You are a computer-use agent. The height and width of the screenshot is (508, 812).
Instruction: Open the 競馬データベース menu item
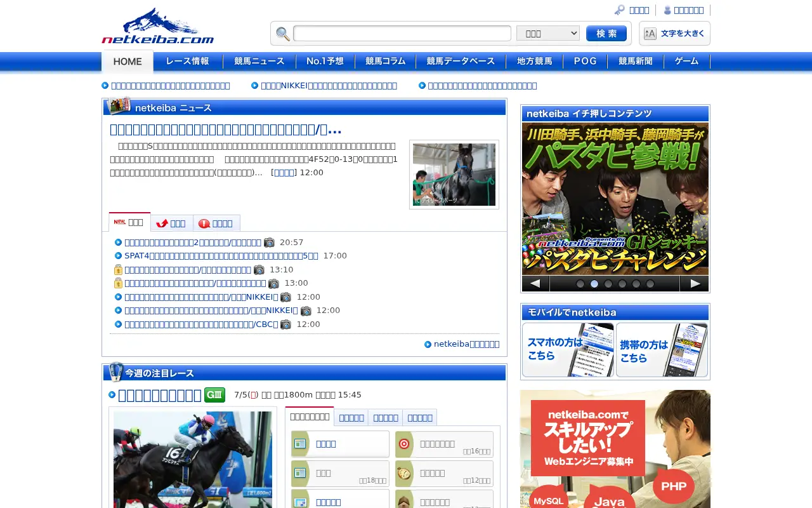coord(461,62)
